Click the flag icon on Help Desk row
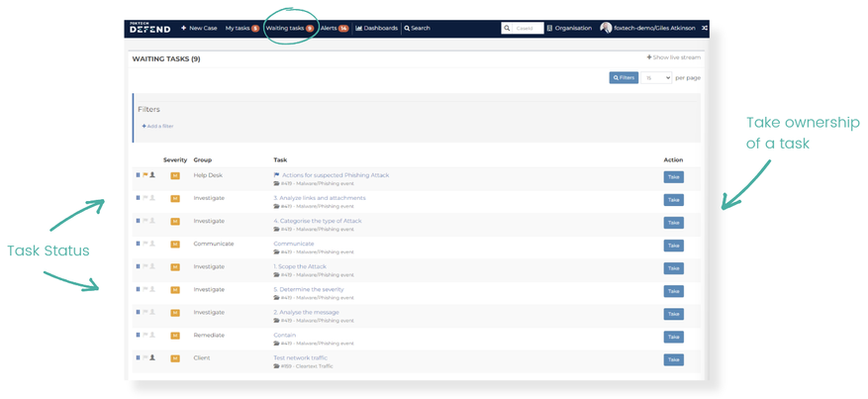 pos(145,175)
